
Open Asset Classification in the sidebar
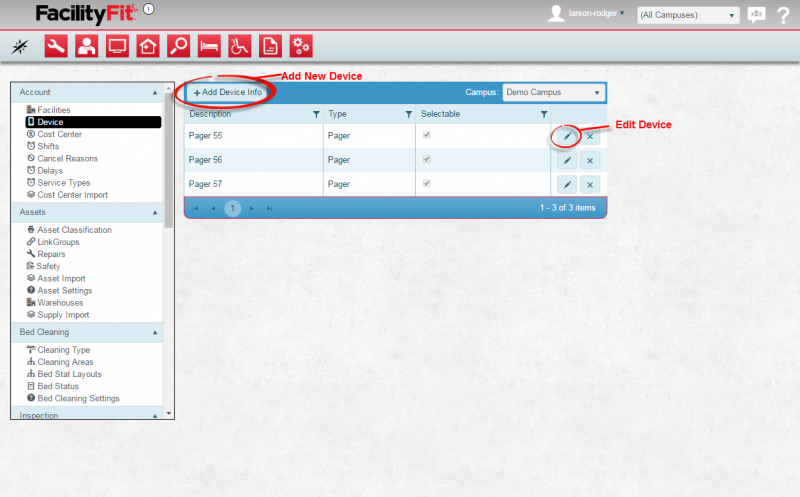tap(69, 230)
